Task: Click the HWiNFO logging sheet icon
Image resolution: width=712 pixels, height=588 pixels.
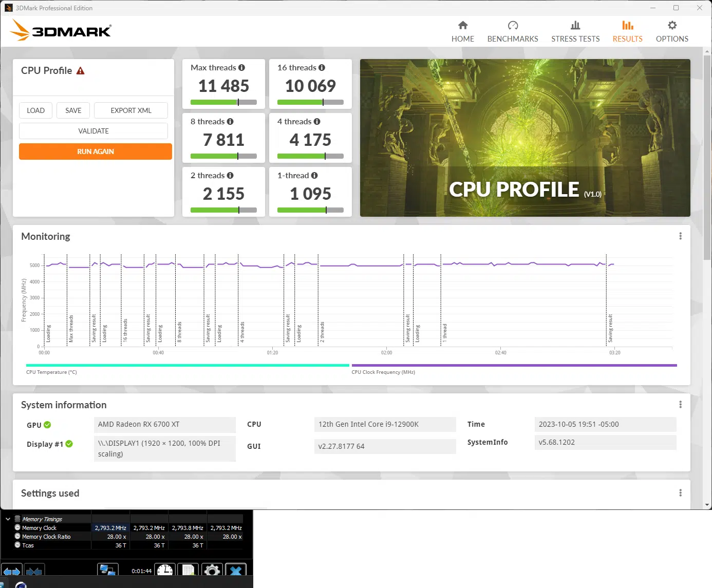Action: [x=189, y=571]
